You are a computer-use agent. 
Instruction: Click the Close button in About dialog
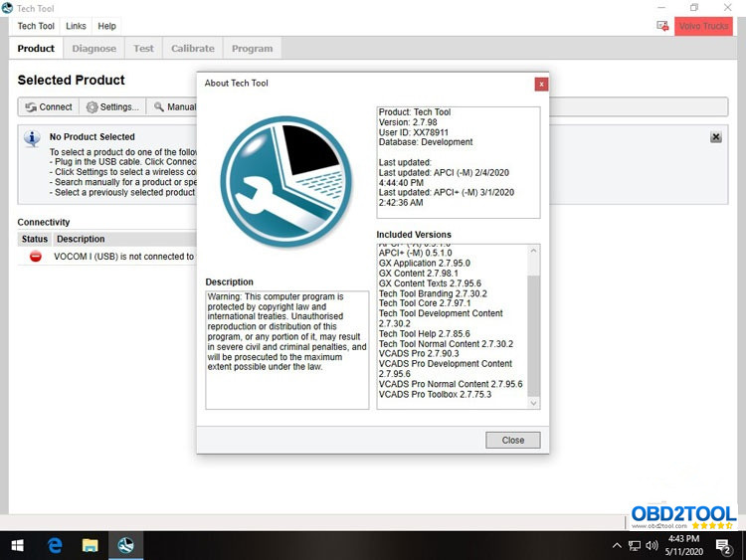[x=513, y=440]
